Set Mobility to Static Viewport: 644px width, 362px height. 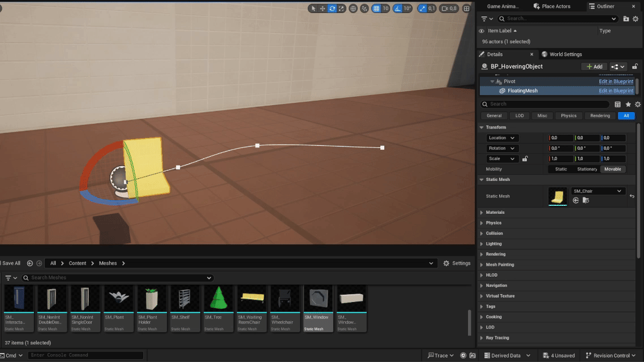tap(561, 169)
